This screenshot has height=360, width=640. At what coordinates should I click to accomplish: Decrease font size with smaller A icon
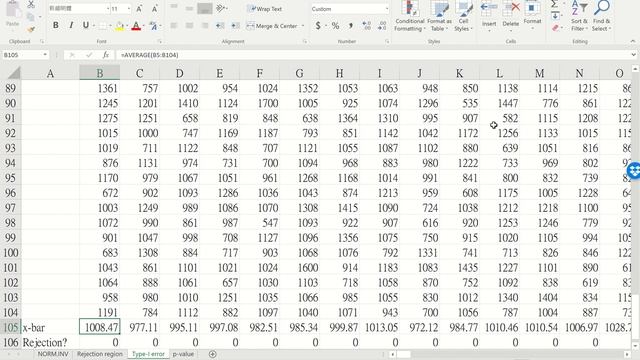tap(154, 9)
